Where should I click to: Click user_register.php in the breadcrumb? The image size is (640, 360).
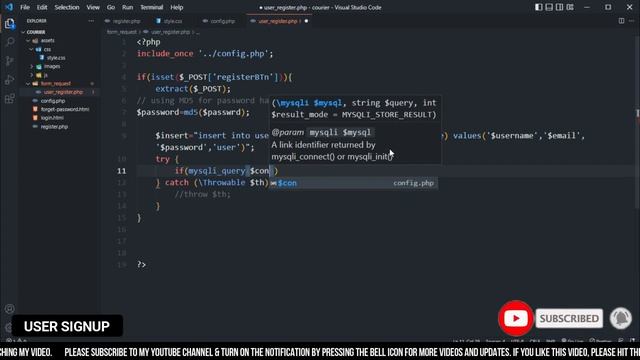pyautogui.click(x=171, y=32)
